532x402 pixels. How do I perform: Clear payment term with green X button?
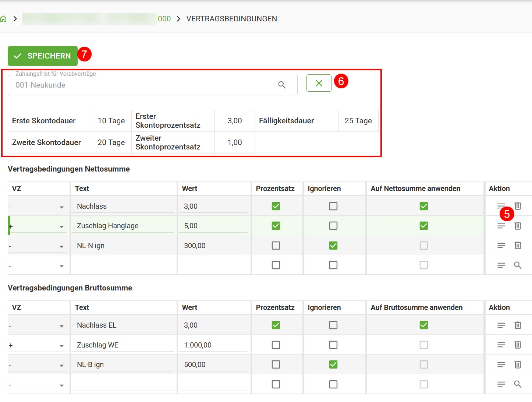coord(319,83)
